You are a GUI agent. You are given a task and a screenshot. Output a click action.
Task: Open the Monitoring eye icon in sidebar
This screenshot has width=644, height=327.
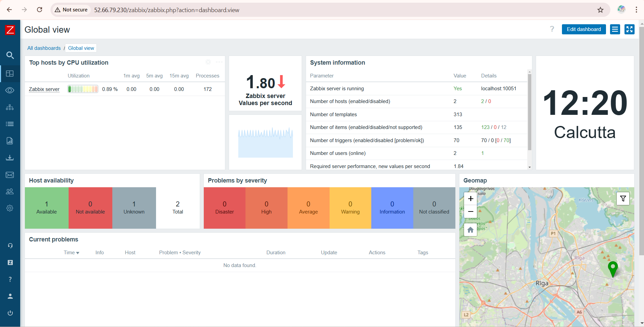[x=10, y=90]
